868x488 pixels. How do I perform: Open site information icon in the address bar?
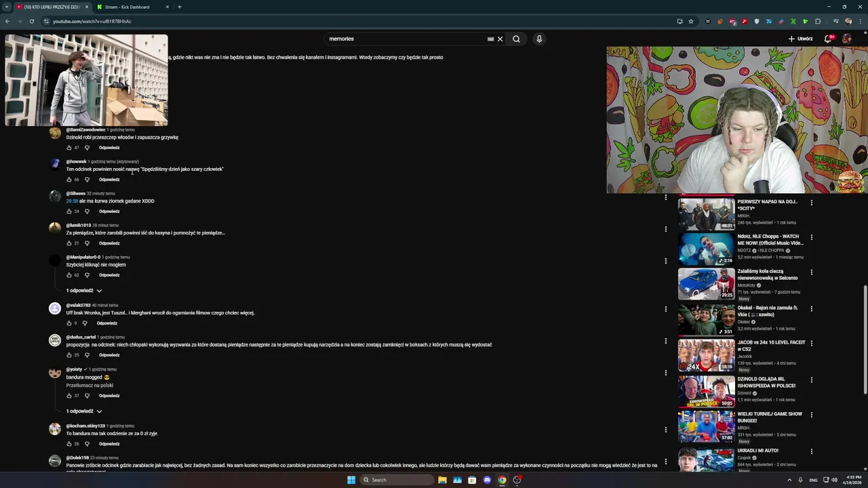[46, 21]
